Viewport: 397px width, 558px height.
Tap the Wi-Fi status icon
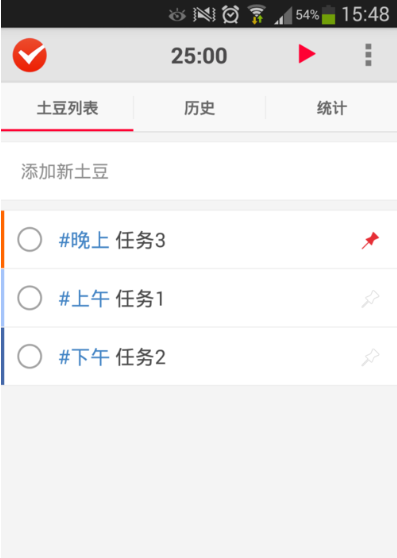point(257,15)
